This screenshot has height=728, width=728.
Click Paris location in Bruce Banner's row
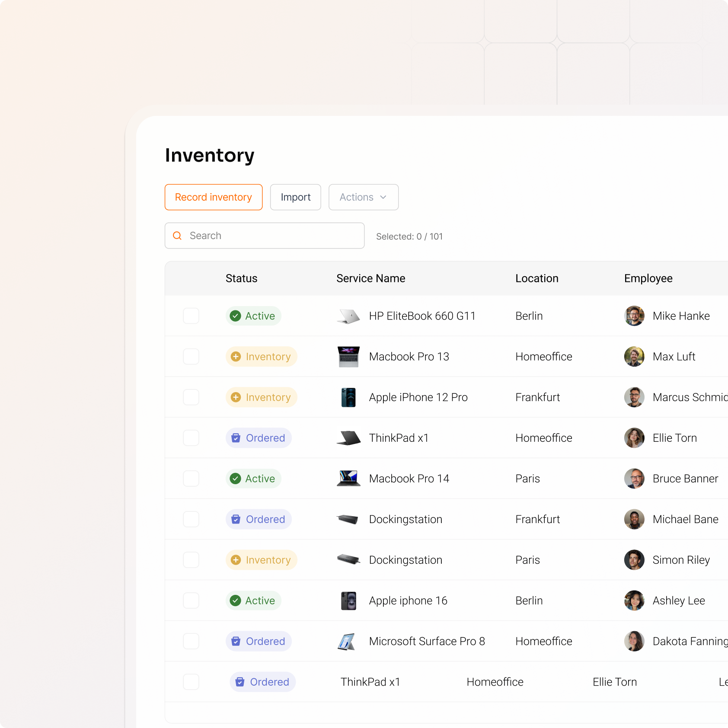coord(527,479)
